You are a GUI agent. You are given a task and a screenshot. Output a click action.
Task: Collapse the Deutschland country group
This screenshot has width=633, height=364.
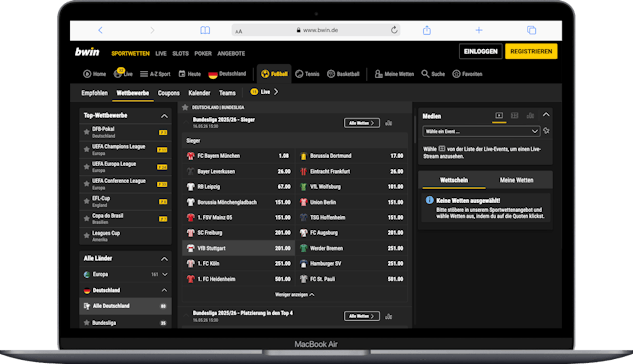pyautogui.click(x=164, y=290)
